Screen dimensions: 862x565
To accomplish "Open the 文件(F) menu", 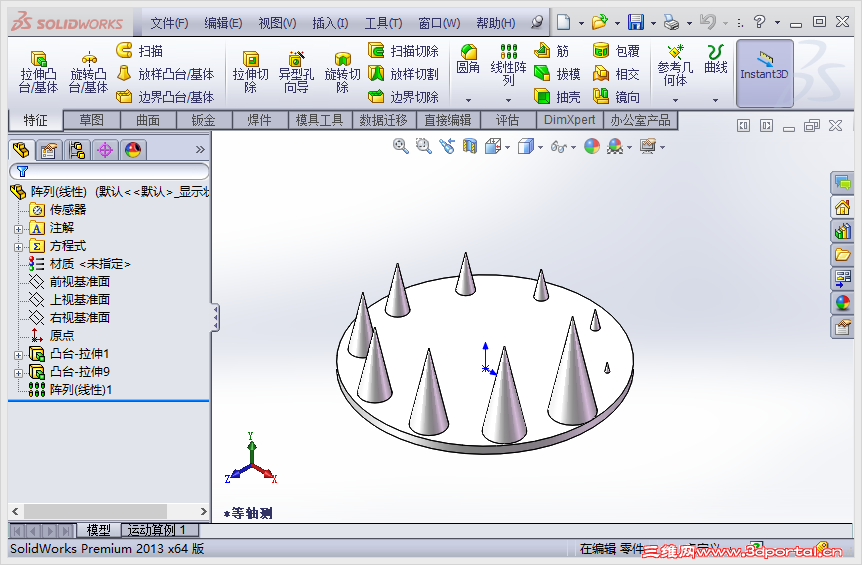I will click(169, 23).
